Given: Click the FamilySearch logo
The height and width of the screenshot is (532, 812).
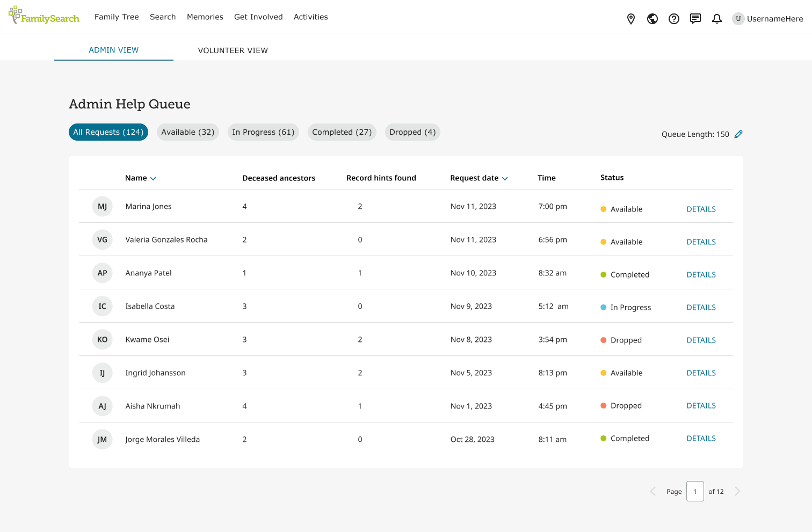Looking at the screenshot, I should 44,16.
